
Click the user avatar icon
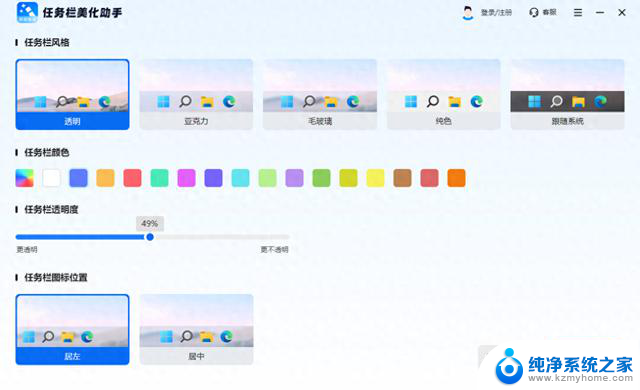coord(468,13)
